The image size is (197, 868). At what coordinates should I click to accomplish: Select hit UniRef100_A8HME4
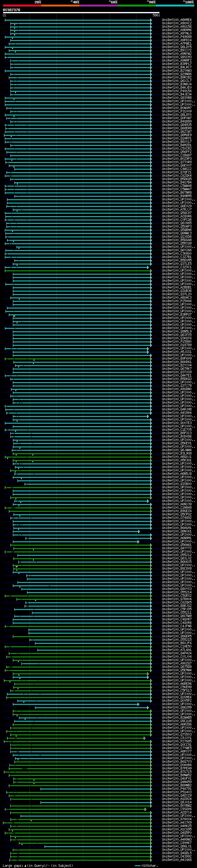(x=177, y=20)
